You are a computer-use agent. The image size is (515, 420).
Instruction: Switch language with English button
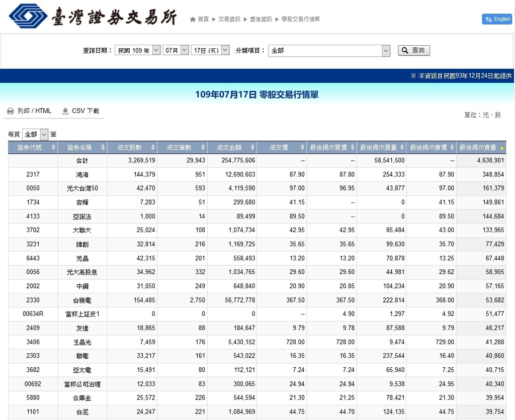tap(497, 19)
